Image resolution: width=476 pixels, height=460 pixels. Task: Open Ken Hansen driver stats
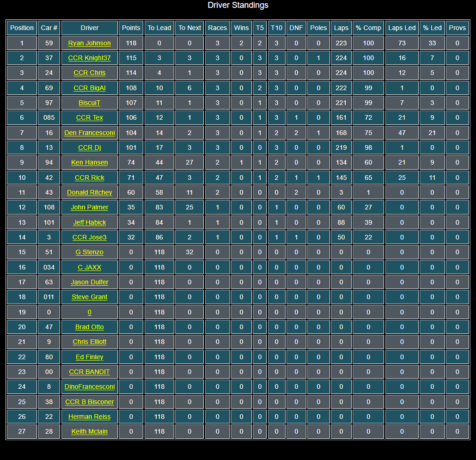point(89,162)
